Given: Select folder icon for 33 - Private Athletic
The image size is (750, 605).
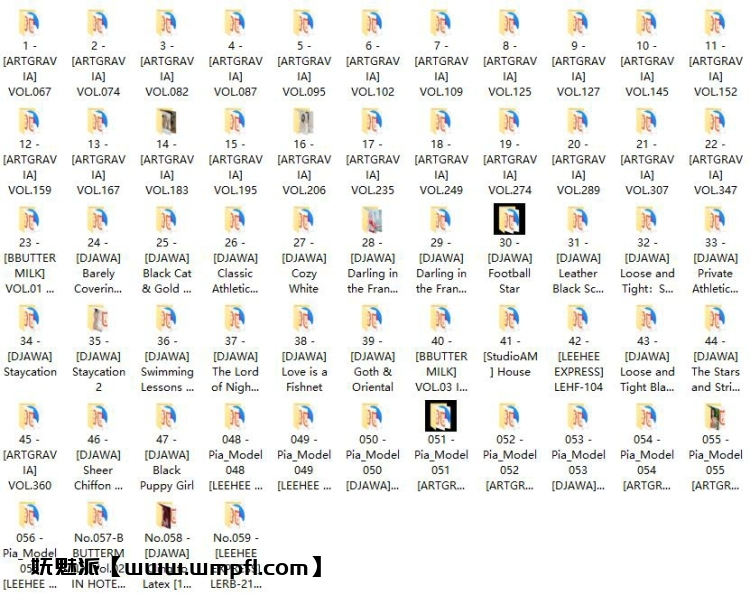Looking at the screenshot, I should [715, 219].
